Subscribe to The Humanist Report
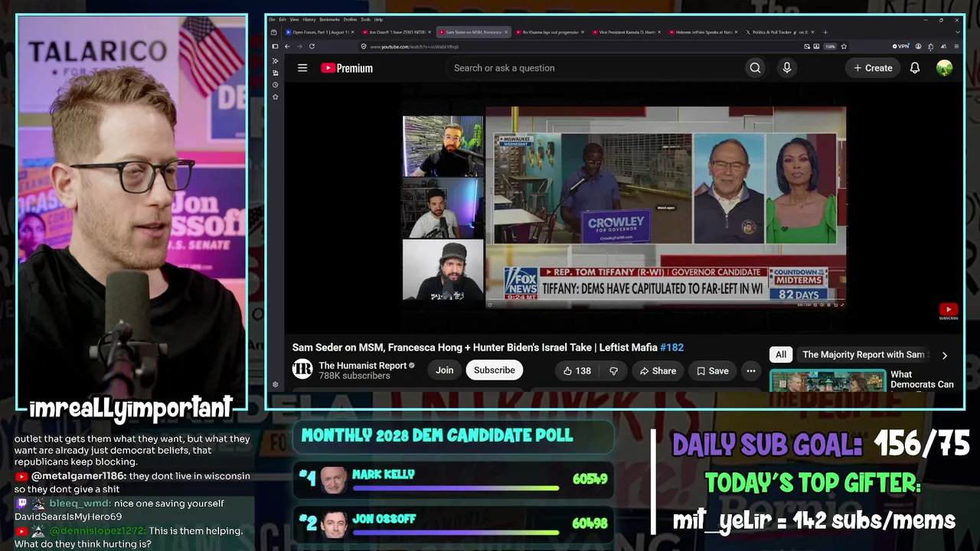The image size is (980, 551). (494, 370)
